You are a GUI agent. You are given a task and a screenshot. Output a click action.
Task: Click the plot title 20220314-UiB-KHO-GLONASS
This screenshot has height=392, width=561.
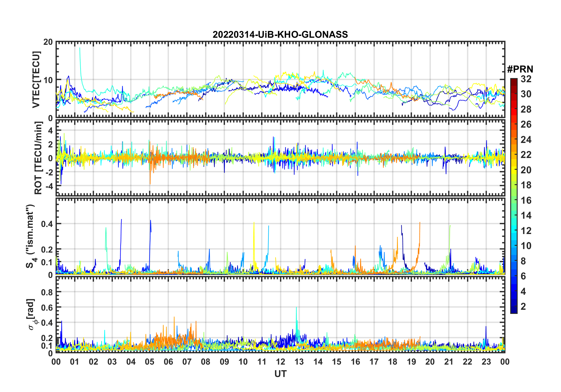click(x=280, y=34)
